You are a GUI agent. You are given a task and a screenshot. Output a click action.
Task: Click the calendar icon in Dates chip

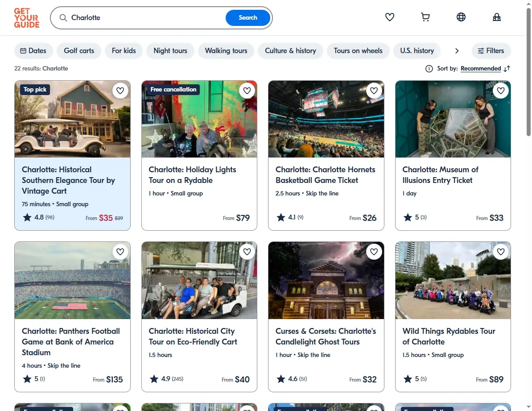point(23,51)
